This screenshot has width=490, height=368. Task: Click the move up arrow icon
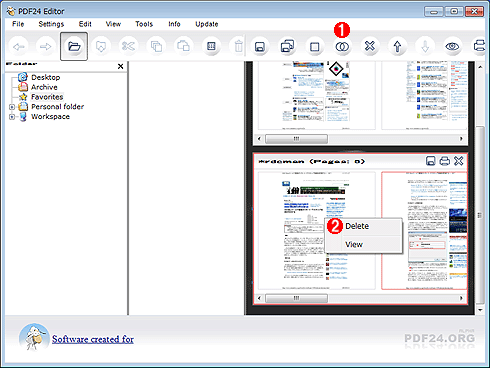coord(397,46)
